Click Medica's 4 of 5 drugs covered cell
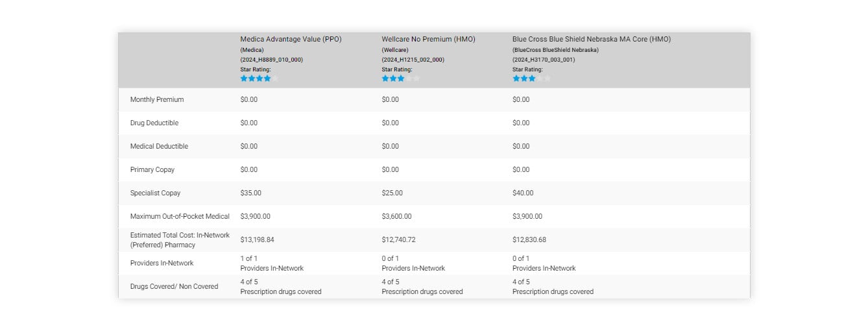The image size is (868, 331). (281, 286)
